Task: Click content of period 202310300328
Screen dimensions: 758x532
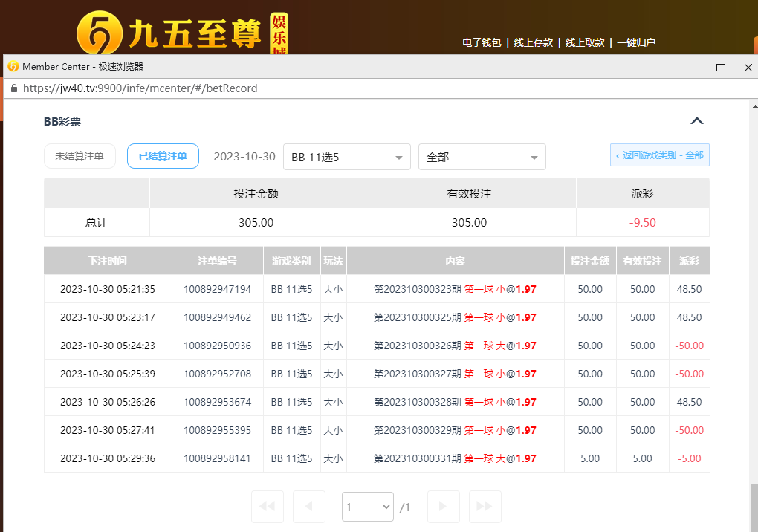Action: (x=456, y=402)
